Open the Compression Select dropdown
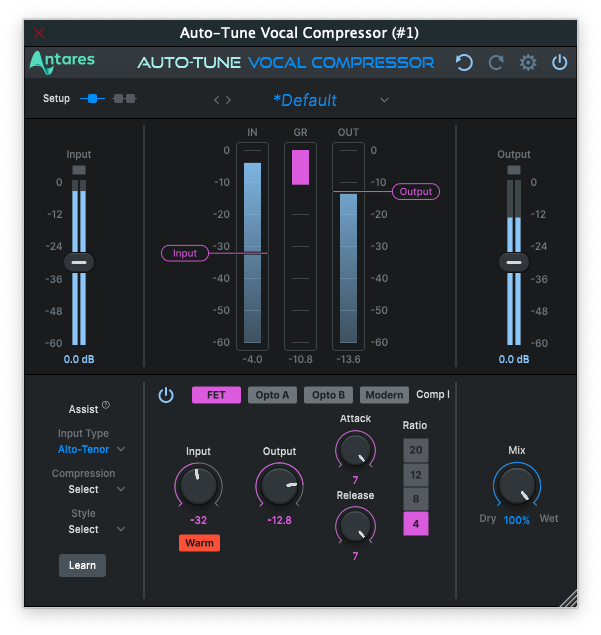 pyautogui.click(x=83, y=489)
